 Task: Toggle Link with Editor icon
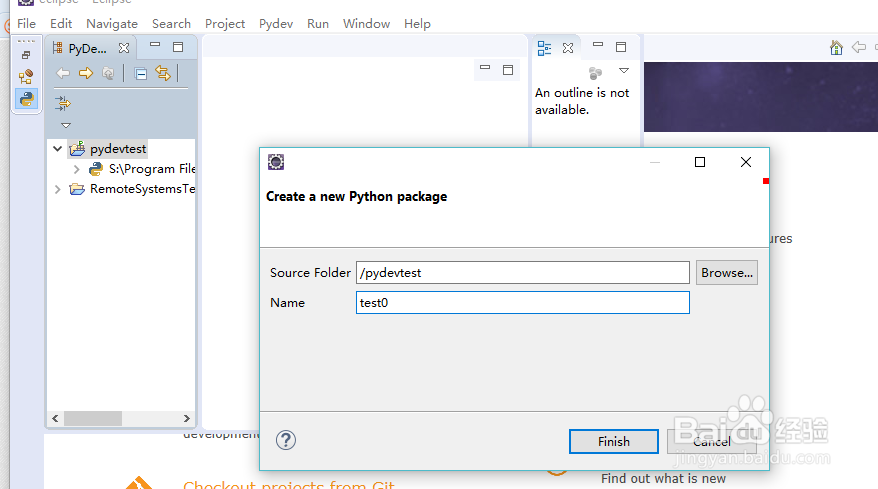point(163,73)
